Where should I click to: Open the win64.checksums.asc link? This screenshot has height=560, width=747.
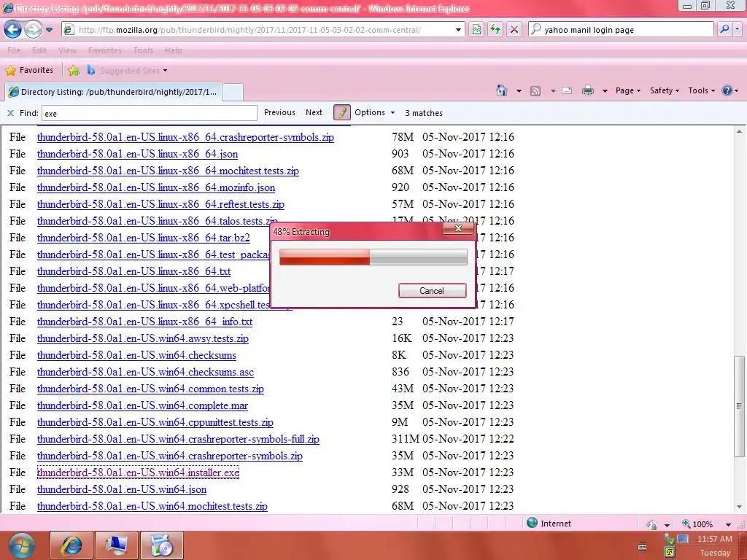[145, 372]
